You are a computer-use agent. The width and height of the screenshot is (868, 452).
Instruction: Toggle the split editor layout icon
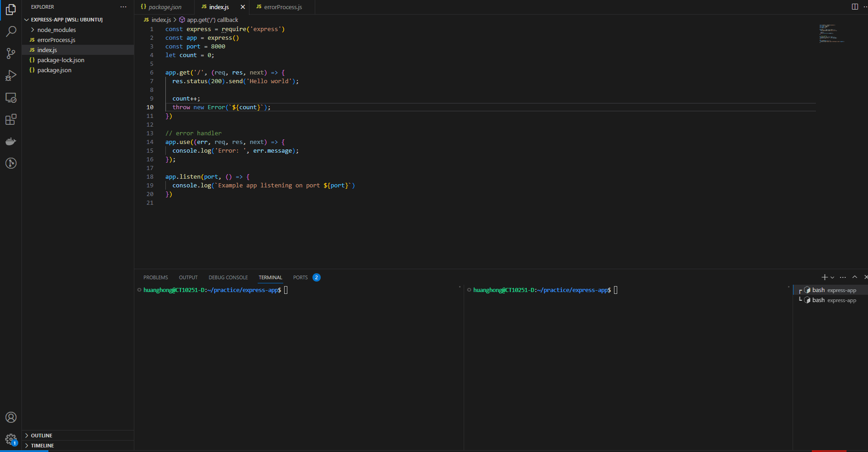[855, 7]
